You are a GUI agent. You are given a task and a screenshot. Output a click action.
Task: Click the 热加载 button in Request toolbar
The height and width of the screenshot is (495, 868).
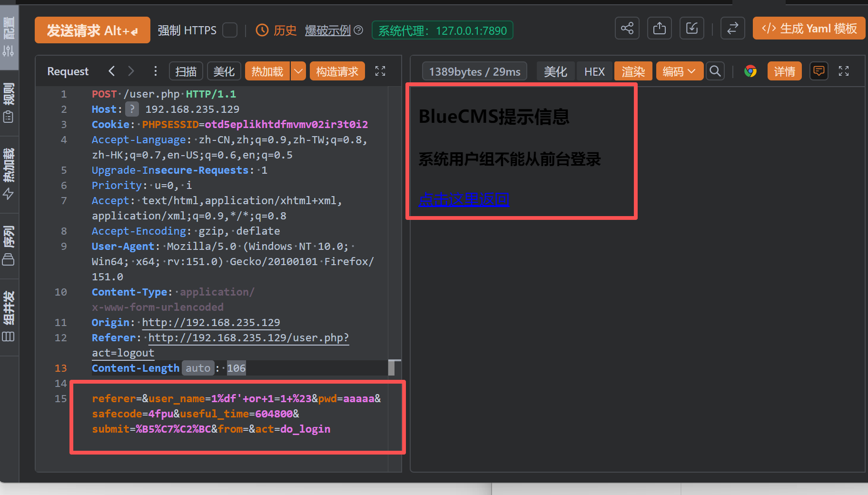tap(267, 71)
